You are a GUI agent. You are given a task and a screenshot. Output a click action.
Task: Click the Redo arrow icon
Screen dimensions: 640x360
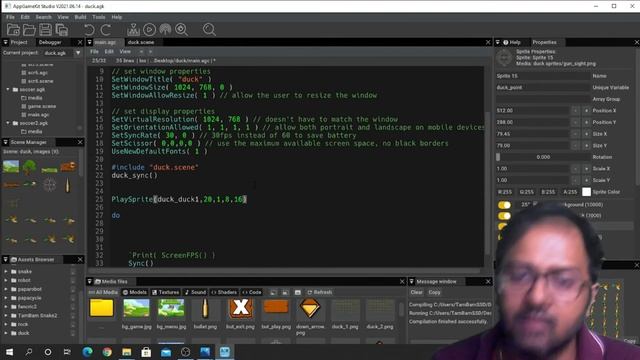coord(105,29)
